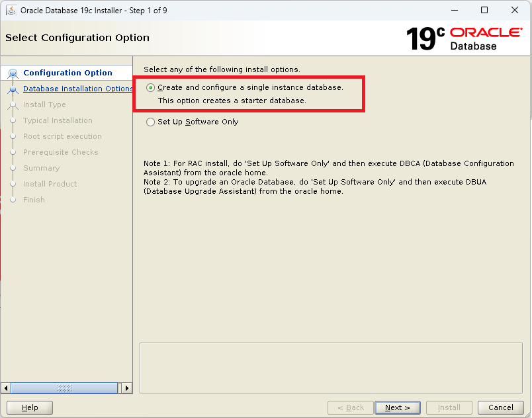This screenshot has height=418, width=532.
Task: Click 'This option creates a starter database.' text
Action: click(232, 101)
